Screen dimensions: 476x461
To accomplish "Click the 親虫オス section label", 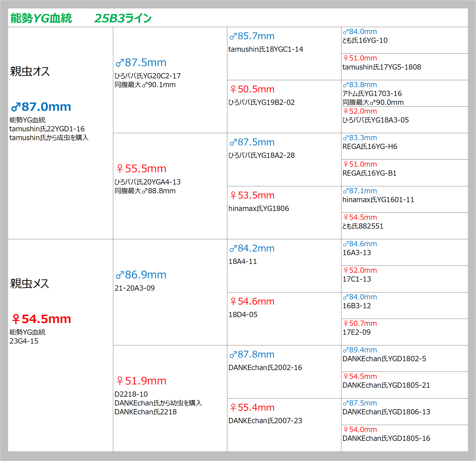I will click(30, 71).
